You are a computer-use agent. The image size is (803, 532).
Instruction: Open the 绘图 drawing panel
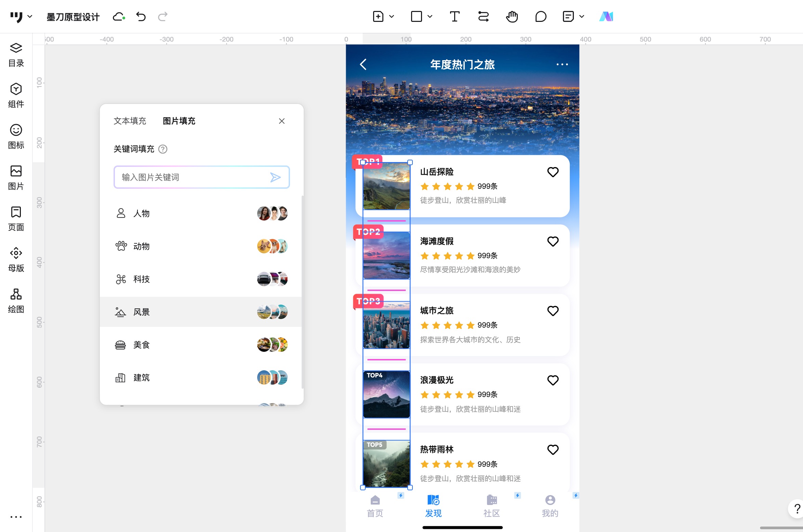pos(16,301)
